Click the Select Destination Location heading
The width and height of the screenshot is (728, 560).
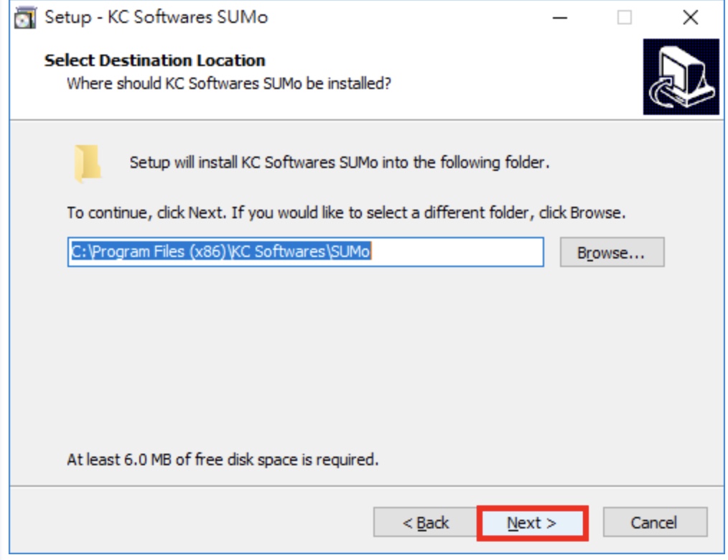(154, 60)
